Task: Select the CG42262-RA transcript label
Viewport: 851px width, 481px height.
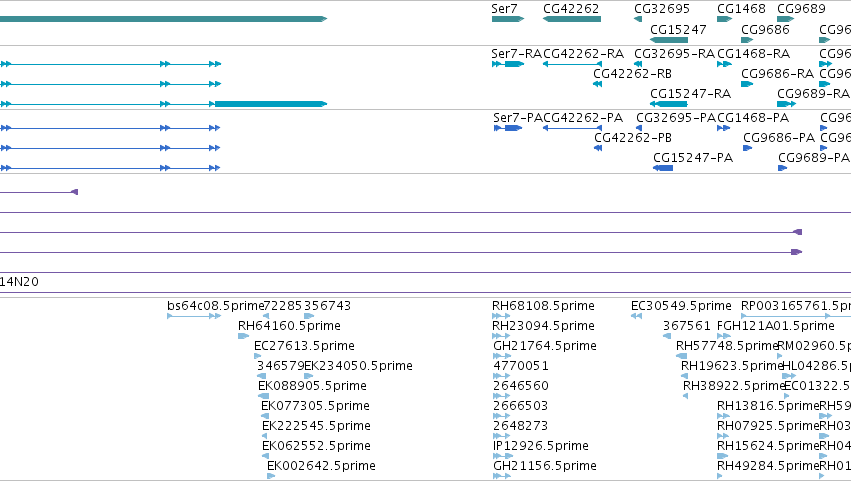Action: (x=583, y=54)
